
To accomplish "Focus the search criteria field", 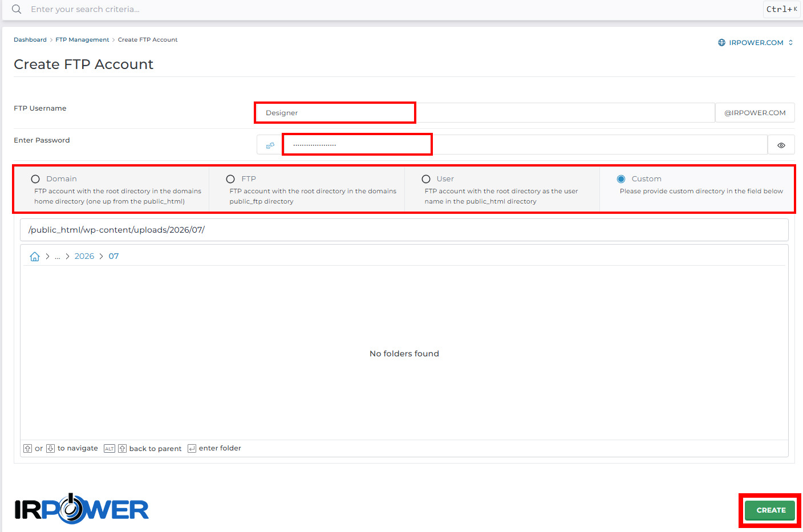I will (x=394, y=9).
